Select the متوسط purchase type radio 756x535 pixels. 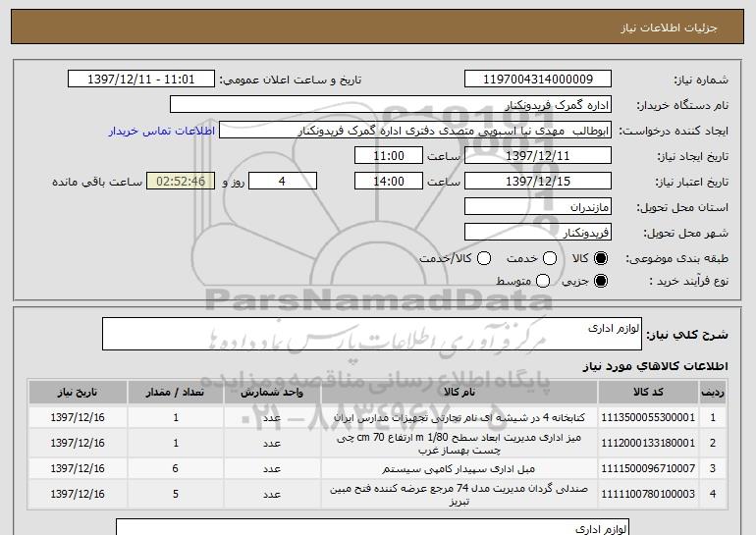pos(543,281)
